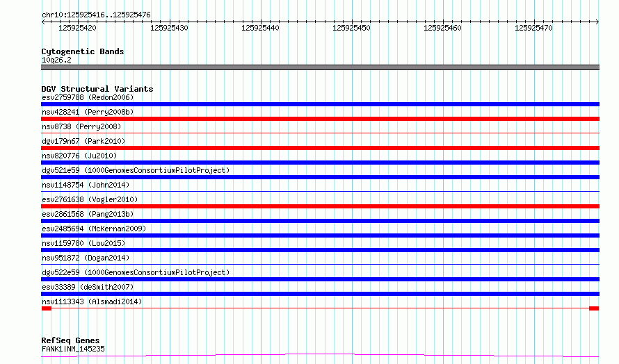The height and width of the screenshot is (364, 619).
Task: Open the RefSeq Genes track heading
Action: click(70, 340)
